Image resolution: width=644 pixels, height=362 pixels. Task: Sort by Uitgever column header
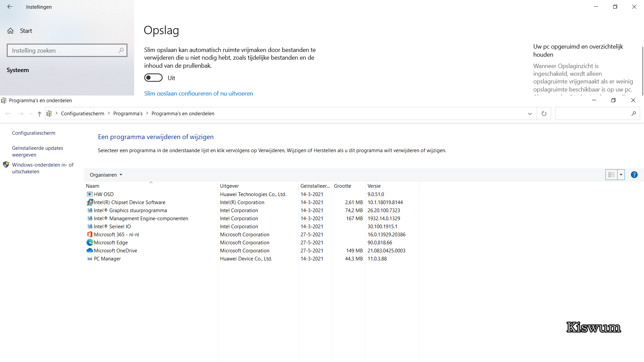click(x=258, y=186)
